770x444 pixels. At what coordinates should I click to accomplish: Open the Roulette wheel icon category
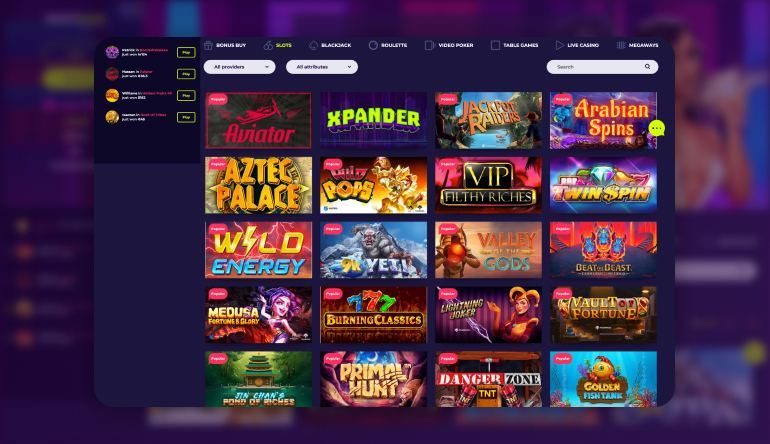pos(373,45)
